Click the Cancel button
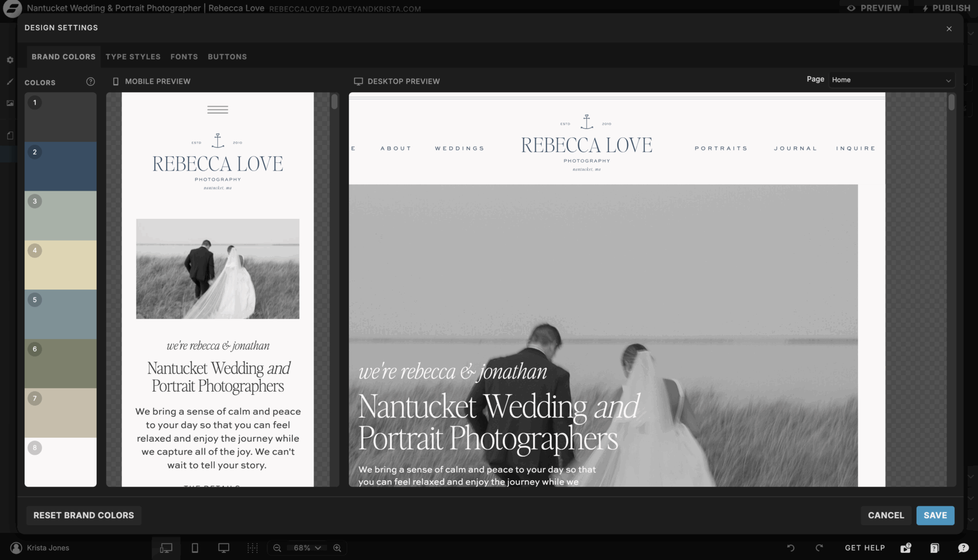 pos(886,515)
